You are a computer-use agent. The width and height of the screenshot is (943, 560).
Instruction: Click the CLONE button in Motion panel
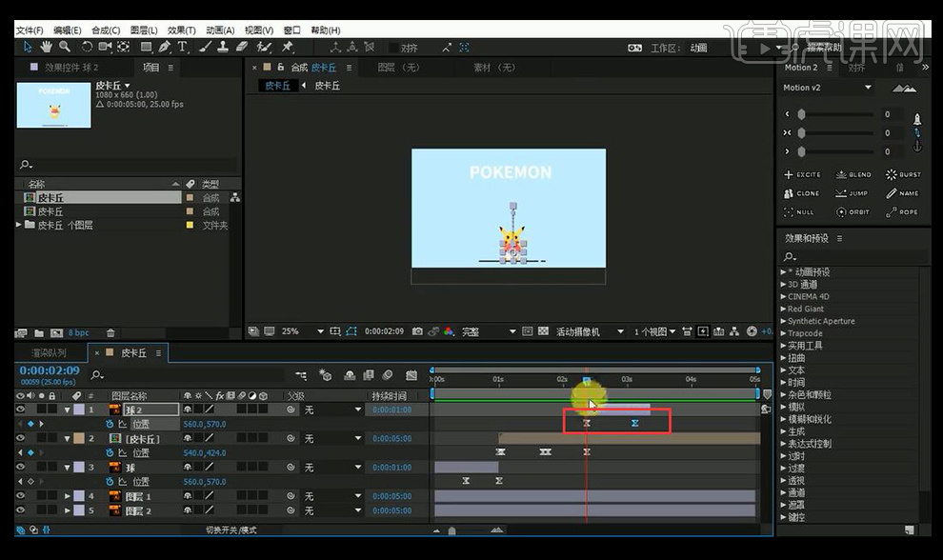tap(802, 193)
